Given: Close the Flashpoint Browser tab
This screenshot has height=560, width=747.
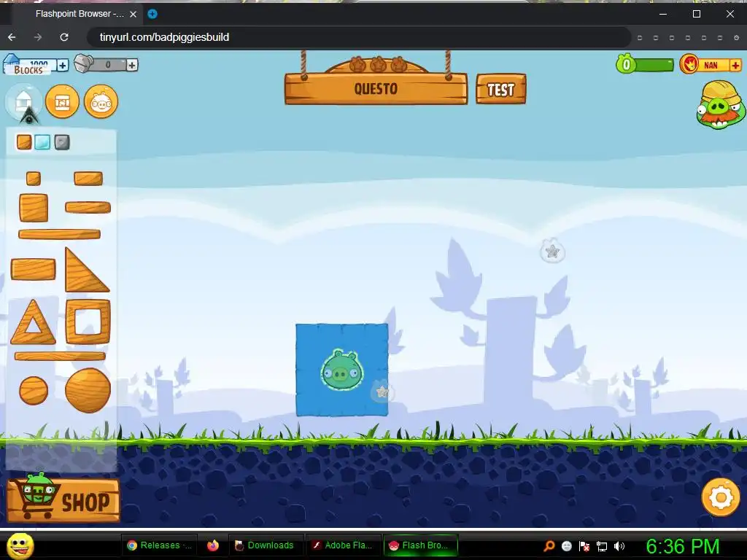Looking at the screenshot, I should [x=133, y=14].
